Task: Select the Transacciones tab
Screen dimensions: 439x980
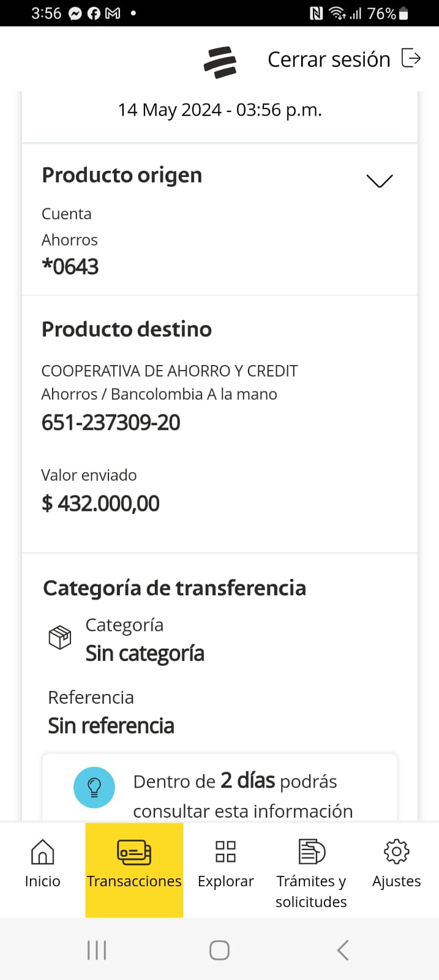Action: (134, 865)
